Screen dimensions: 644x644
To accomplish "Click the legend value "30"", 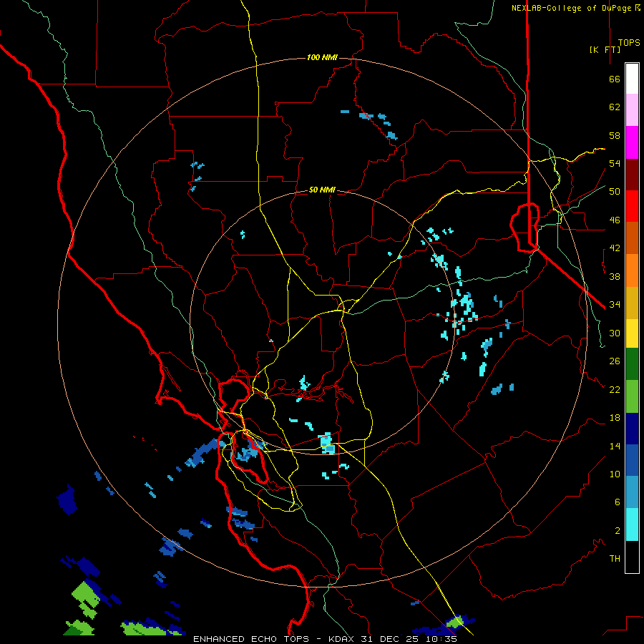I will pos(615,333).
